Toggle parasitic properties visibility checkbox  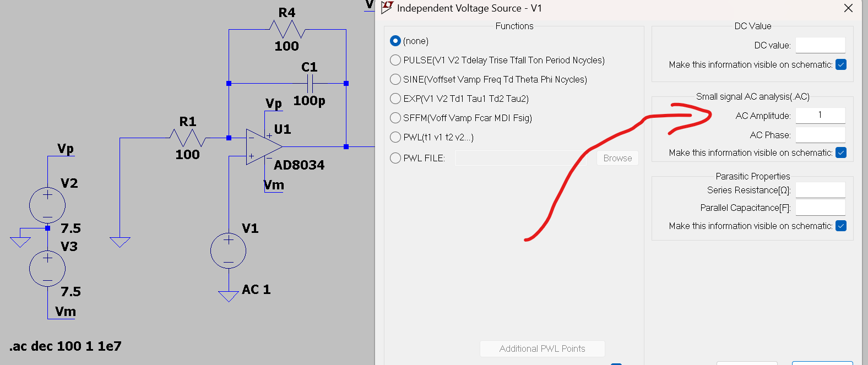pyautogui.click(x=841, y=226)
